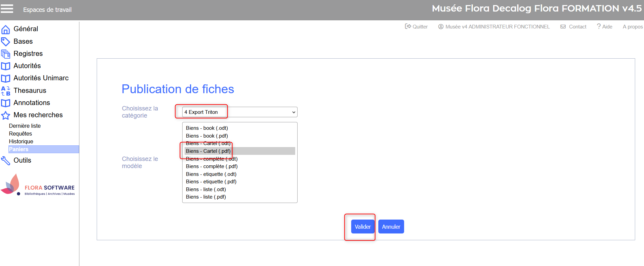This screenshot has height=266, width=644.
Task: Open the Aide help link
Action: click(x=605, y=27)
